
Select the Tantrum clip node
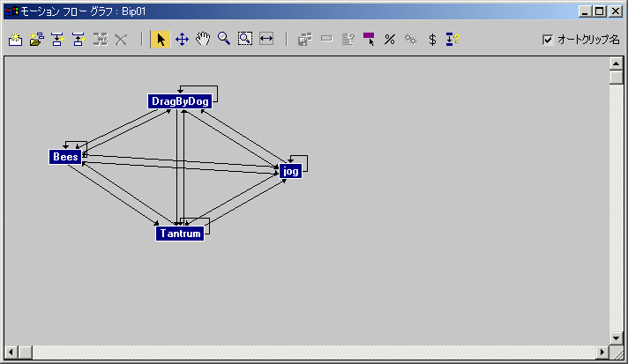180,234
